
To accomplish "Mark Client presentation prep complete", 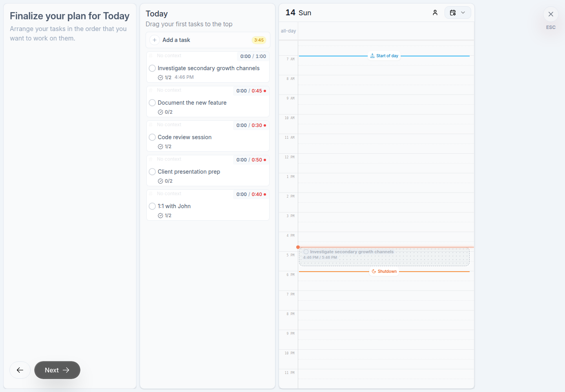I will pos(152,172).
